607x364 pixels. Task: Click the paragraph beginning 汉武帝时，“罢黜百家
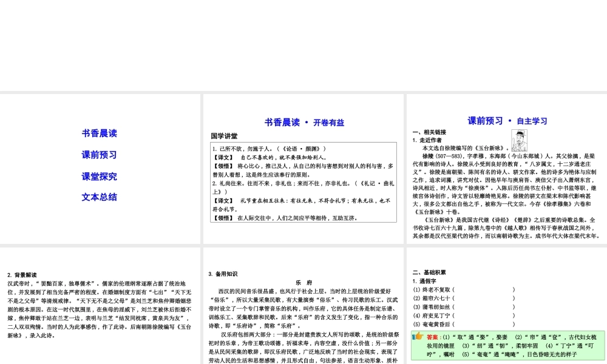pos(100,309)
